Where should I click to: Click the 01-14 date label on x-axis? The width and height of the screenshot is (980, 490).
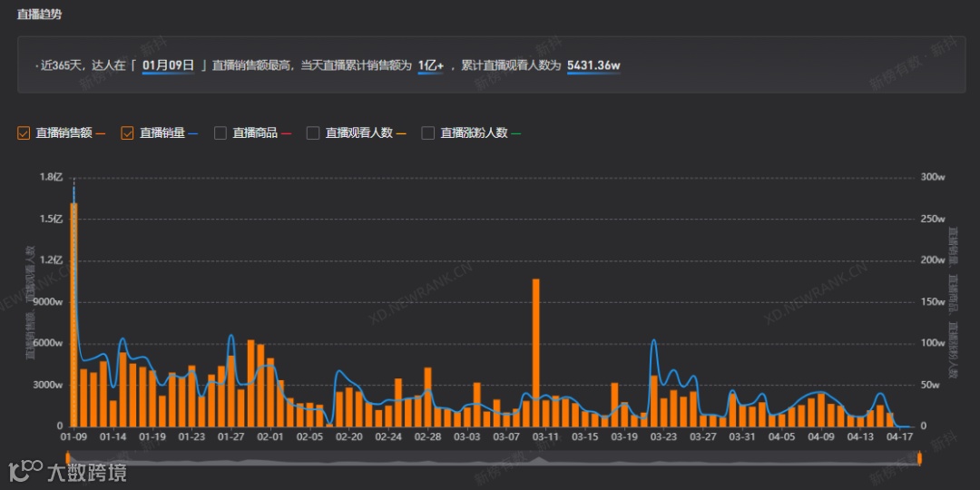pos(113,437)
